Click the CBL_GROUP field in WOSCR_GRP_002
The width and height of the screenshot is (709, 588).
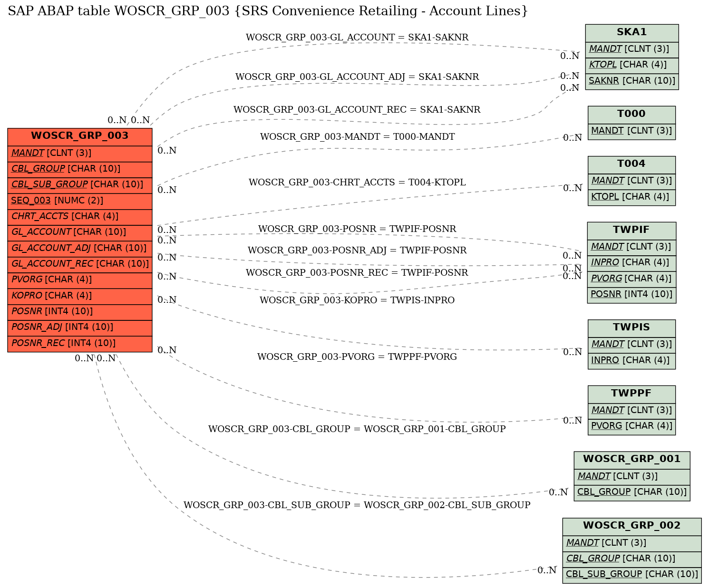click(632, 559)
